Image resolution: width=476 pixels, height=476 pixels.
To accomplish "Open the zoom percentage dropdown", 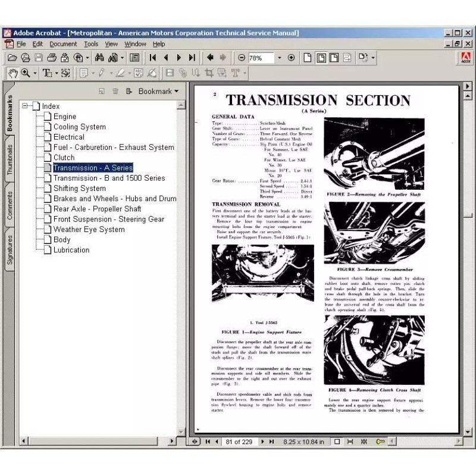I will [x=279, y=58].
